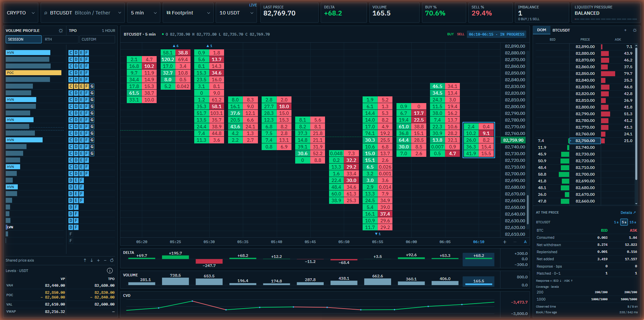Switch At The Price interval to 1 s

click(x=616, y=222)
